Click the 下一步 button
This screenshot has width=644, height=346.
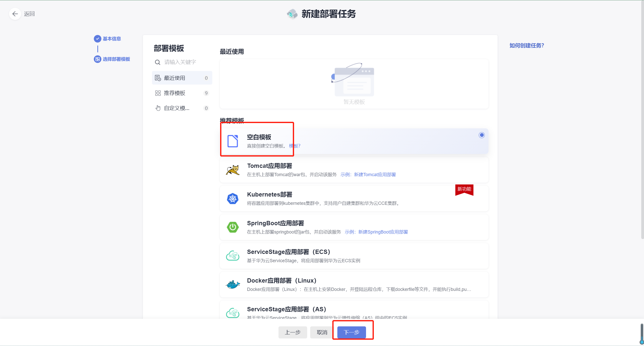[x=351, y=332]
